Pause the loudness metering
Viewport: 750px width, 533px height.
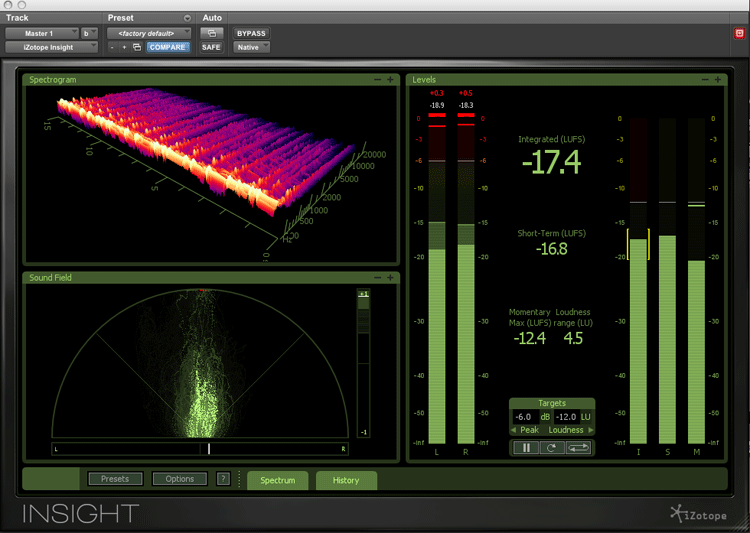tap(526, 448)
